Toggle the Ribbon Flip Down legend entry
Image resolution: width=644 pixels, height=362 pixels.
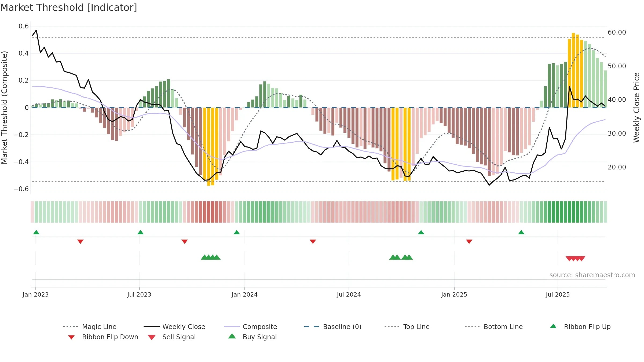click(103, 337)
